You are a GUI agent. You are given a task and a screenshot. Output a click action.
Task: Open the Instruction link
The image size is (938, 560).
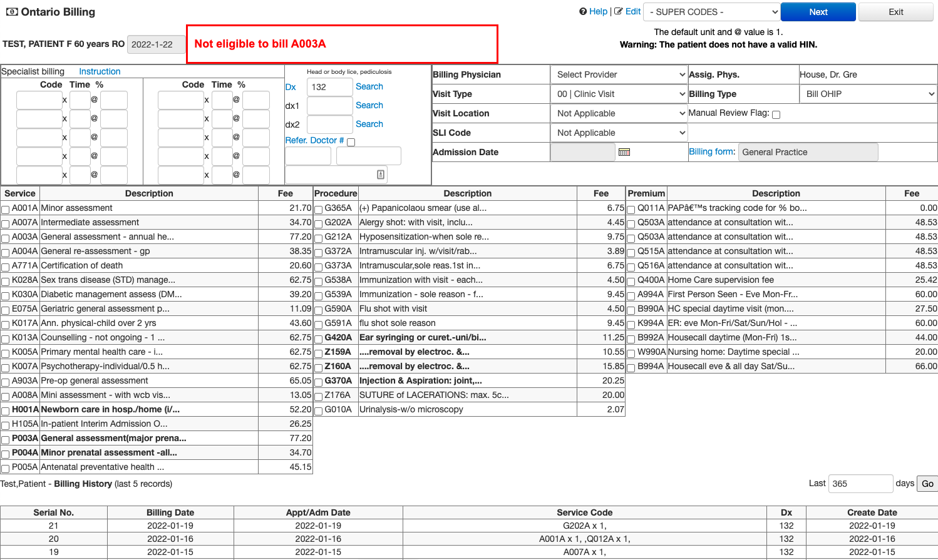coord(100,71)
